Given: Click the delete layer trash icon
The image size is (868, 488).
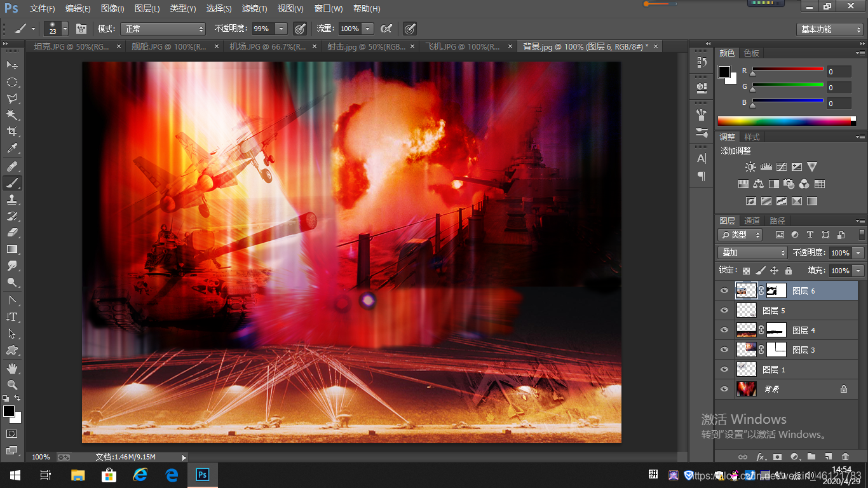Looking at the screenshot, I should tap(845, 457).
